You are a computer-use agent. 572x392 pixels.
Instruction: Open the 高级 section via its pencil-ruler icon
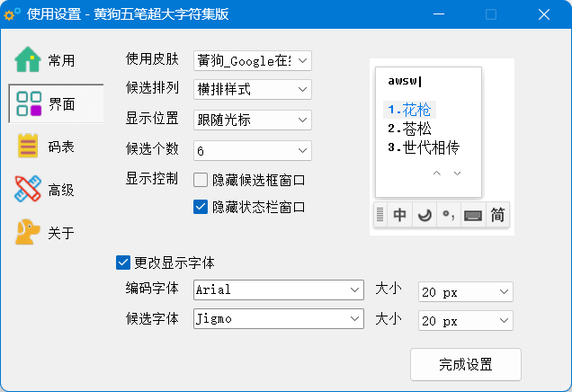coord(28,190)
